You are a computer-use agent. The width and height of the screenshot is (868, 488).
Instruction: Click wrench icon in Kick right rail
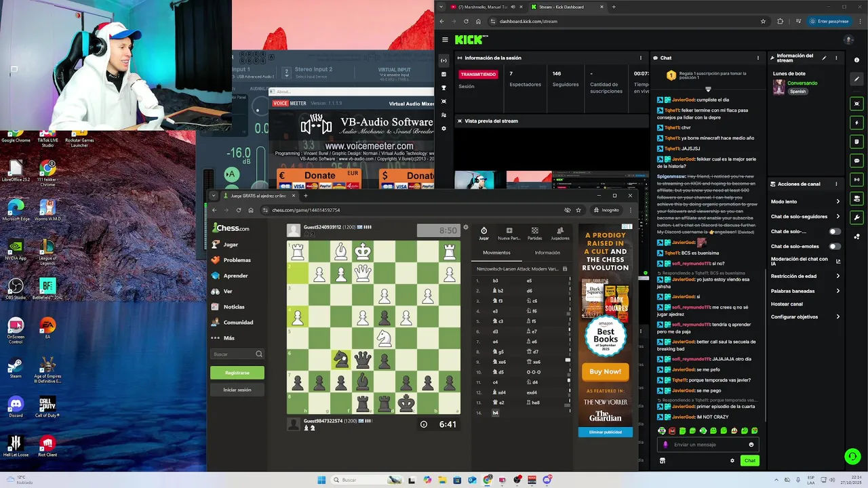pos(857,218)
